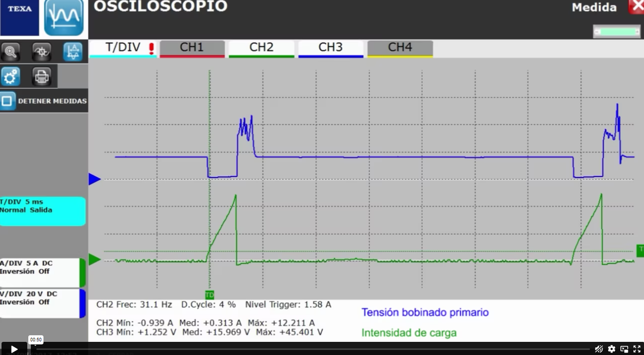The image size is (644, 355).
Task: Play the video
Action: (14, 349)
